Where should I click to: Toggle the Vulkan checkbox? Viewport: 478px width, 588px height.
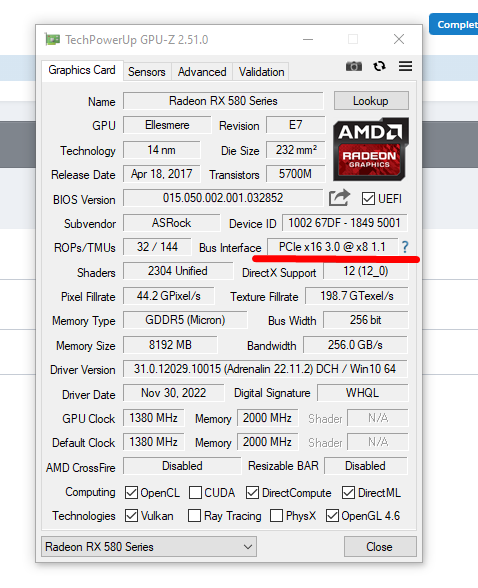pyautogui.click(x=131, y=516)
